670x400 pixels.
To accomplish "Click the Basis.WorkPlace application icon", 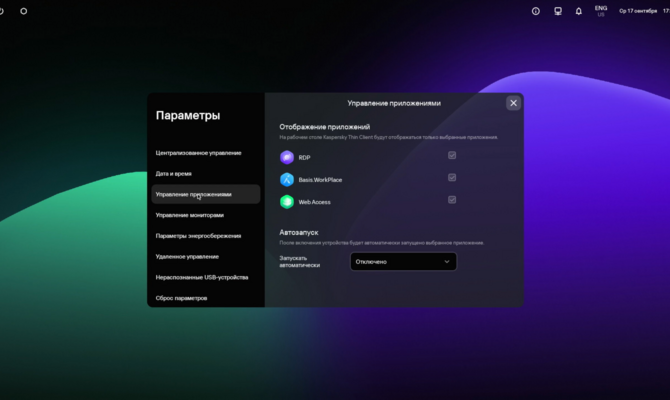I will [x=287, y=179].
